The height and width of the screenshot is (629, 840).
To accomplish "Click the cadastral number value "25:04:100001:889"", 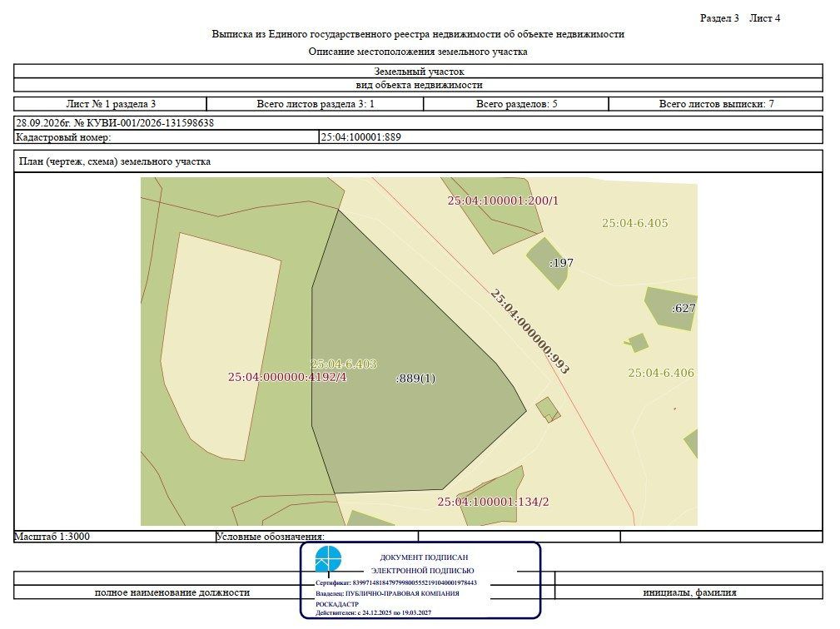I will (360, 137).
